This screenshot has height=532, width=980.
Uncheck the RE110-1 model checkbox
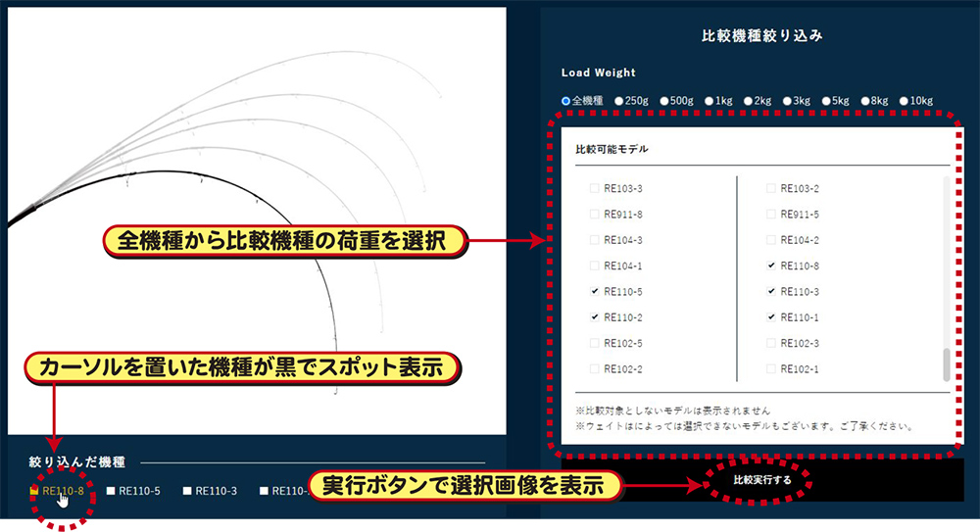771,317
